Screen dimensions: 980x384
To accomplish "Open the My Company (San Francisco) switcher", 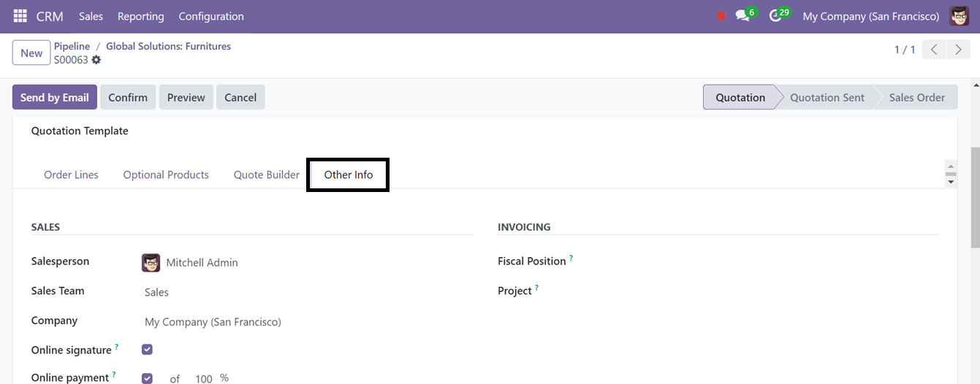I will [x=870, y=16].
